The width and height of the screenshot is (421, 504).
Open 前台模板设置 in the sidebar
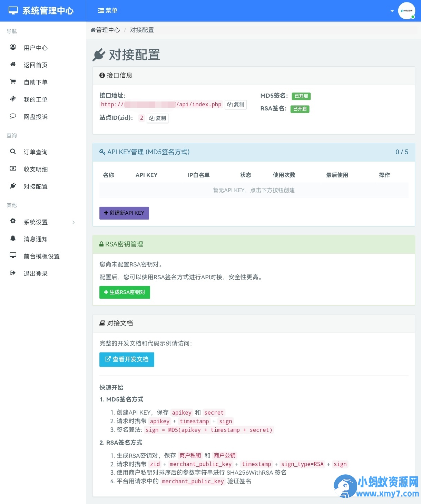[x=41, y=256]
